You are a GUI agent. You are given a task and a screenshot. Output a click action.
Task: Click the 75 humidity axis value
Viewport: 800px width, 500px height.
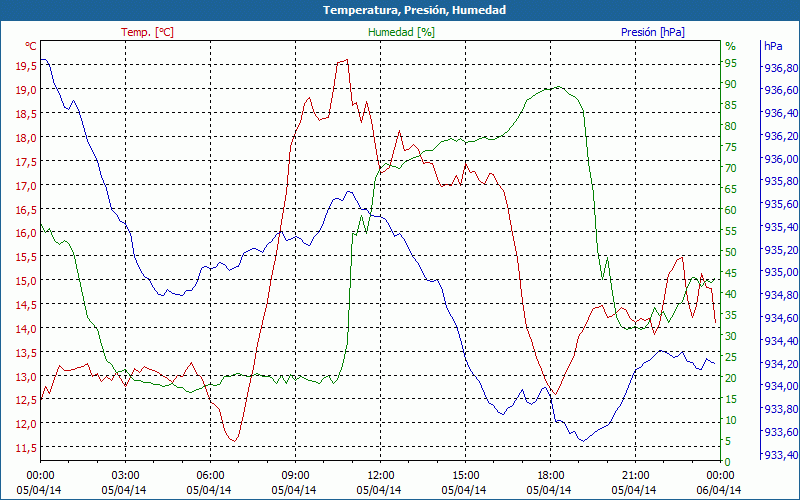pos(731,147)
